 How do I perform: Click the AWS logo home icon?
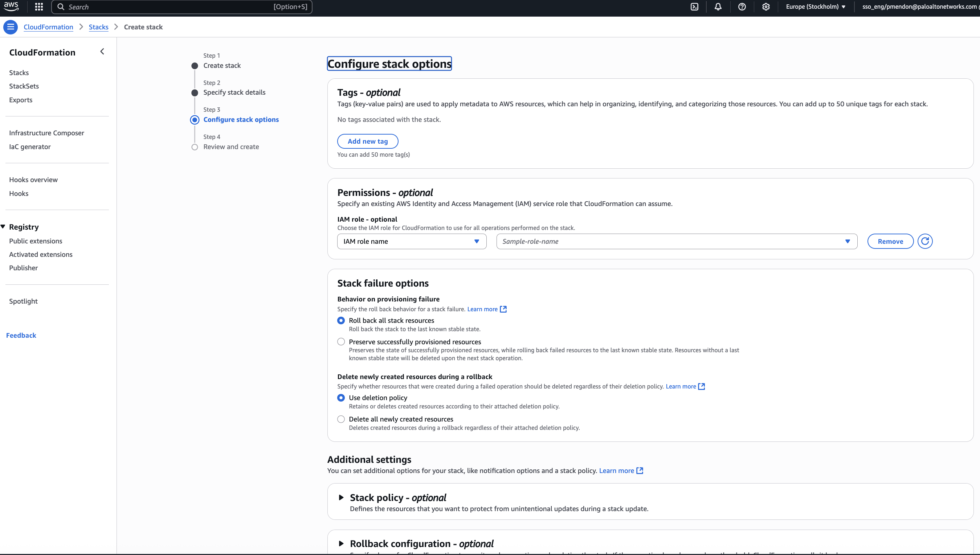point(11,7)
